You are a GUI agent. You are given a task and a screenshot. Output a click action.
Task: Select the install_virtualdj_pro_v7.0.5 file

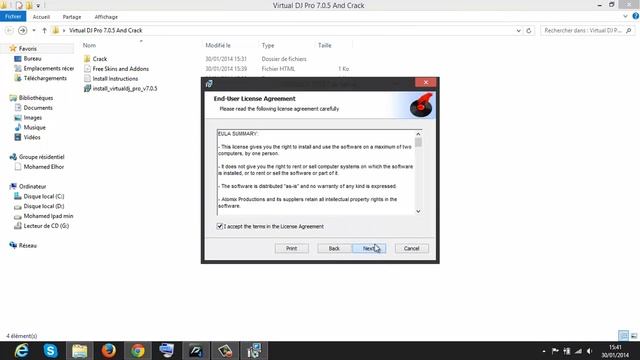(120, 88)
